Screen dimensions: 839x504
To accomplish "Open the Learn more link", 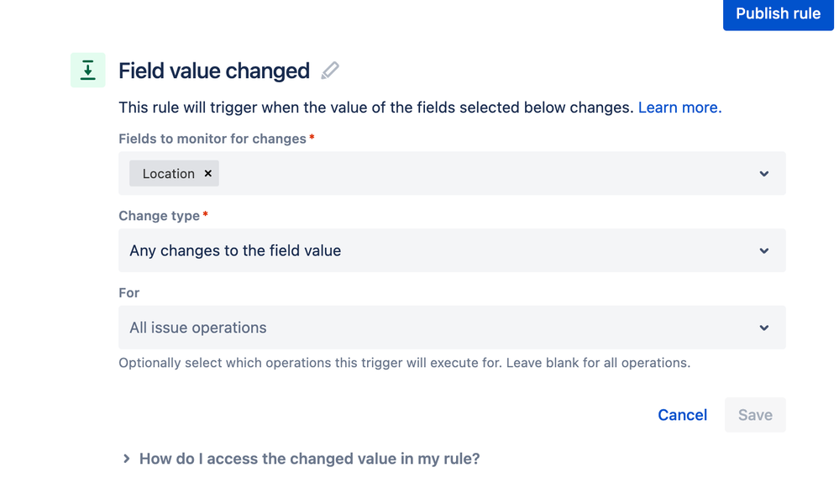I will tap(679, 108).
